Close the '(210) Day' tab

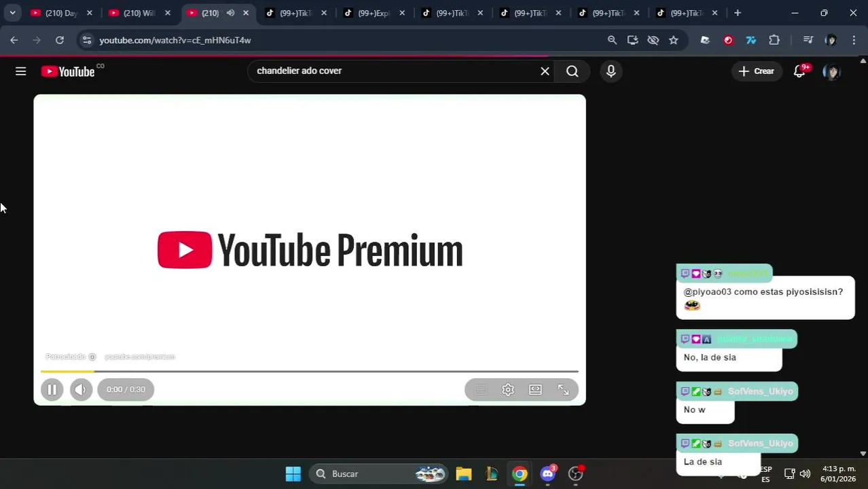click(89, 13)
